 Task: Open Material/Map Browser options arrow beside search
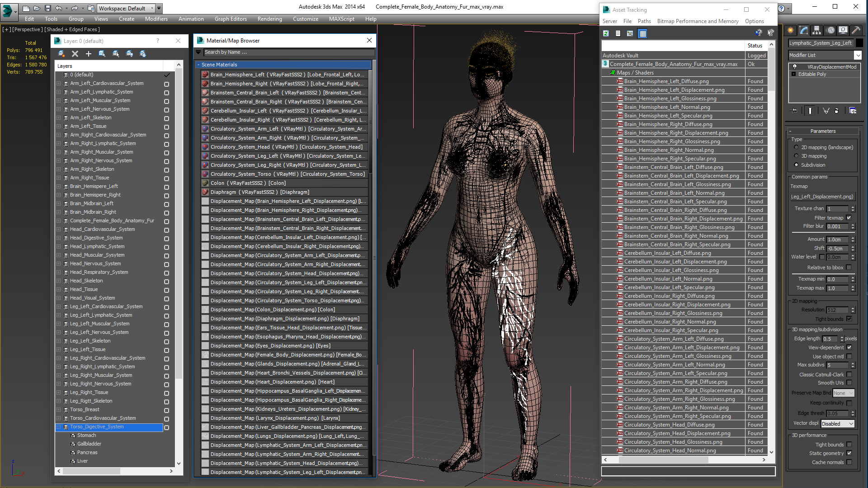point(198,52)
